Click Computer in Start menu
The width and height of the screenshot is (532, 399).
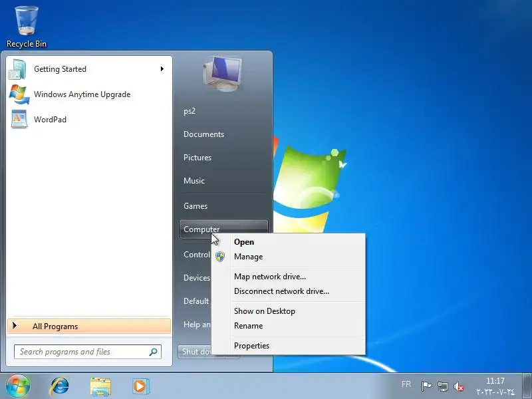coord(223,229)
